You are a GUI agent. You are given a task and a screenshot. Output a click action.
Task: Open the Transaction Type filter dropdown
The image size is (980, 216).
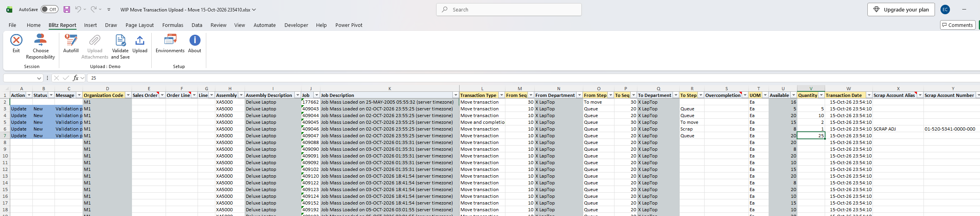point(501,95)
